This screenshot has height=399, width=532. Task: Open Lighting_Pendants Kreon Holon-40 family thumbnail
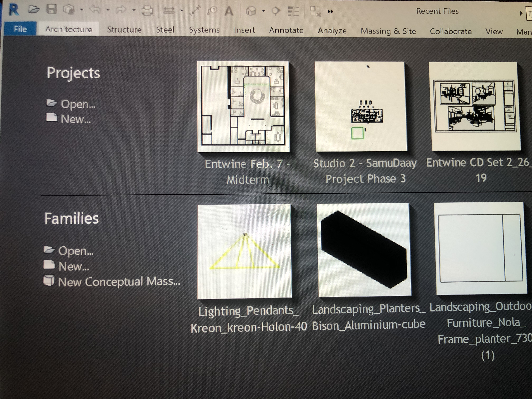click(244, 251)
